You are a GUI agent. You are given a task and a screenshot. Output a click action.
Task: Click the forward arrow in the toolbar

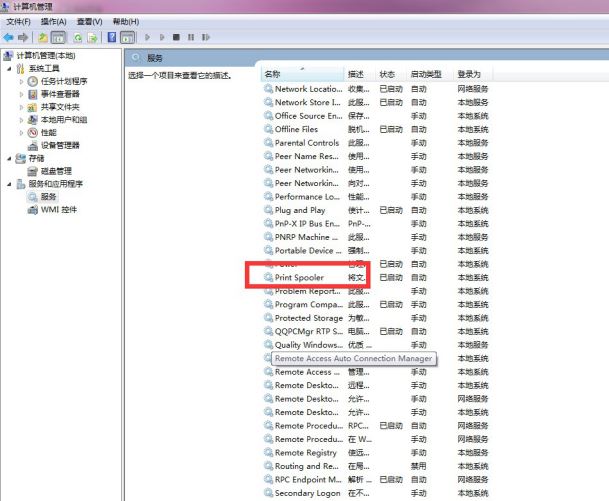coord(23,37)
